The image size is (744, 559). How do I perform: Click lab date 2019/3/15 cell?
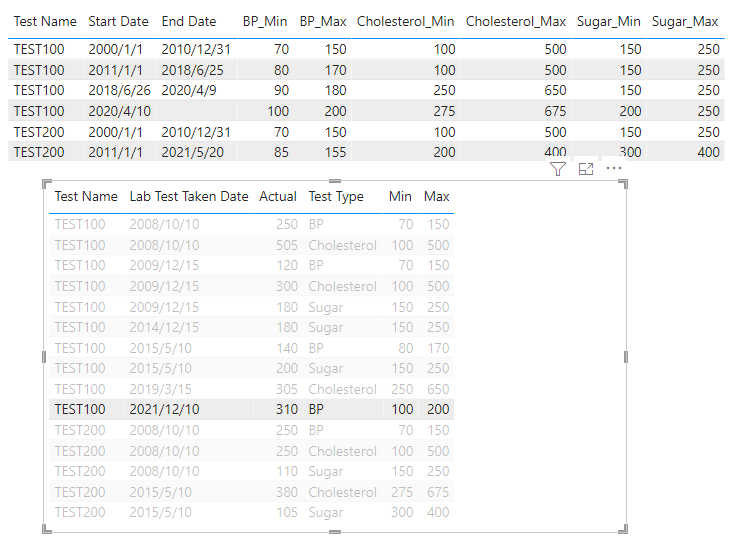tap(160, 389)
